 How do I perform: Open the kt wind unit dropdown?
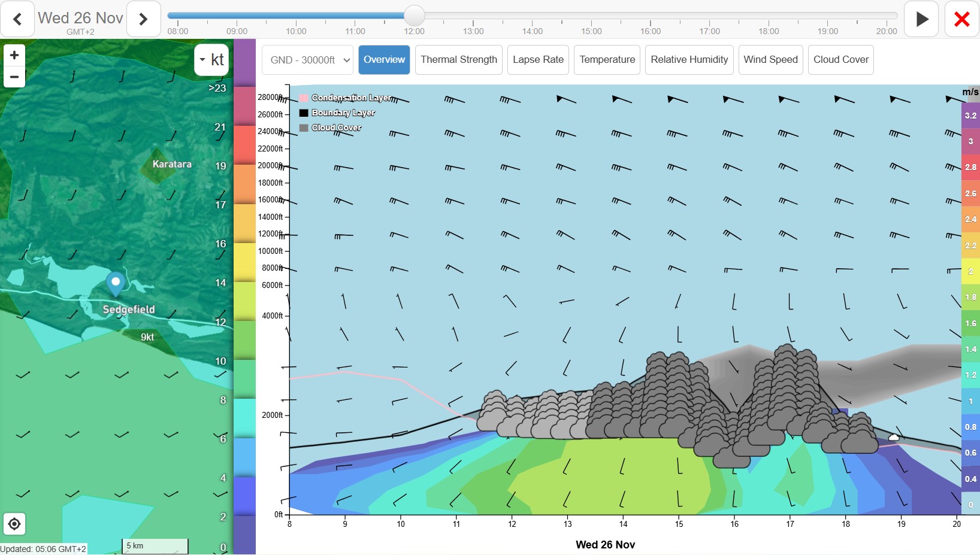(x=211, y=60)
